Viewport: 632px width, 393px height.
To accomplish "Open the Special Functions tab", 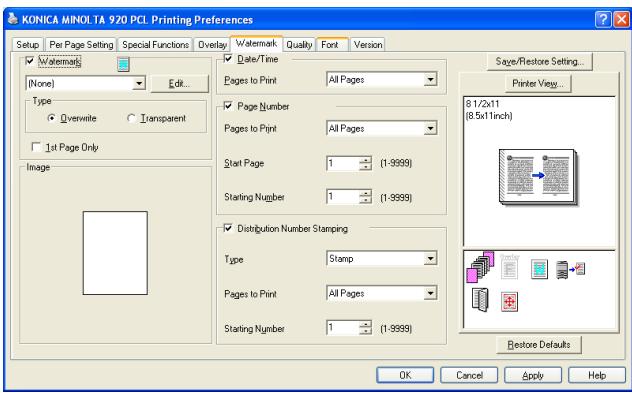I will click(x=156, y=45).
